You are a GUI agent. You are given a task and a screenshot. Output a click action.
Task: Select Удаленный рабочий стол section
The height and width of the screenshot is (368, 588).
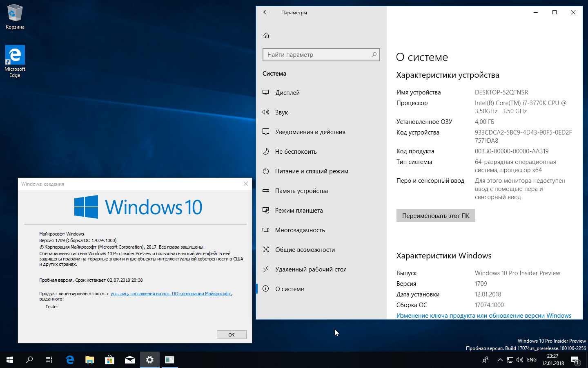(x=310, y=269)
